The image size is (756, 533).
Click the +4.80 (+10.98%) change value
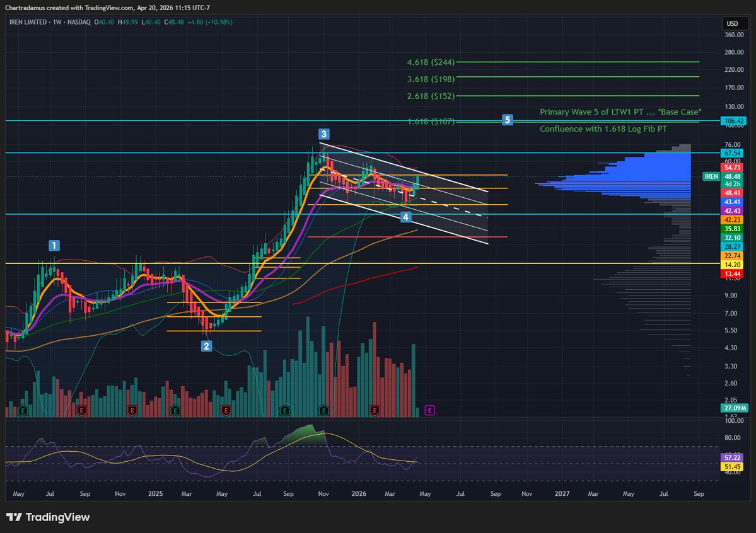click(x=210, y=22)
